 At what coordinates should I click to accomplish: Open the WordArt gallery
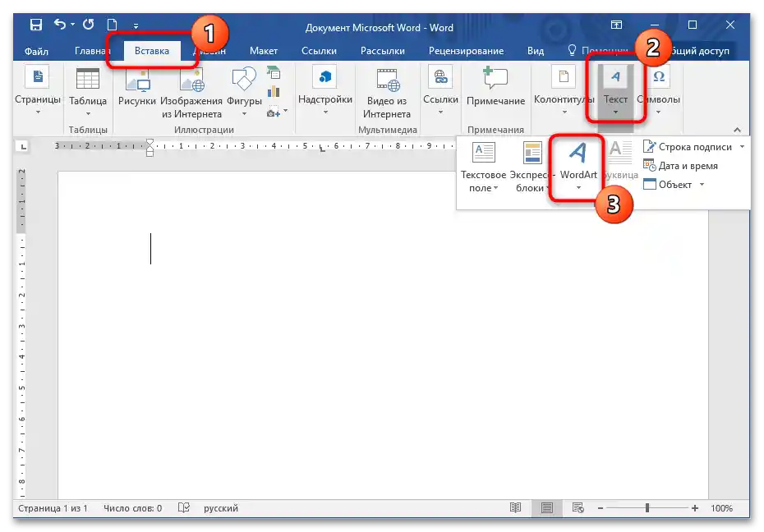pos(578,167)
